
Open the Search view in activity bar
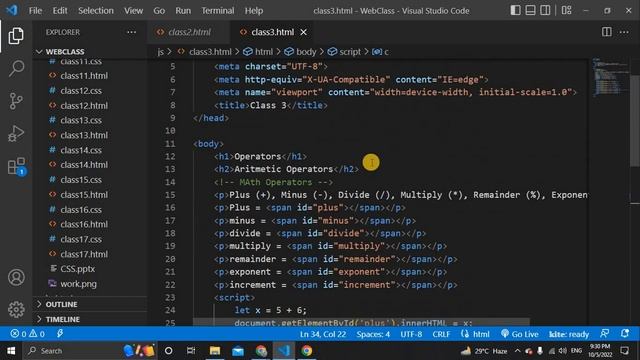pos(16,68)
